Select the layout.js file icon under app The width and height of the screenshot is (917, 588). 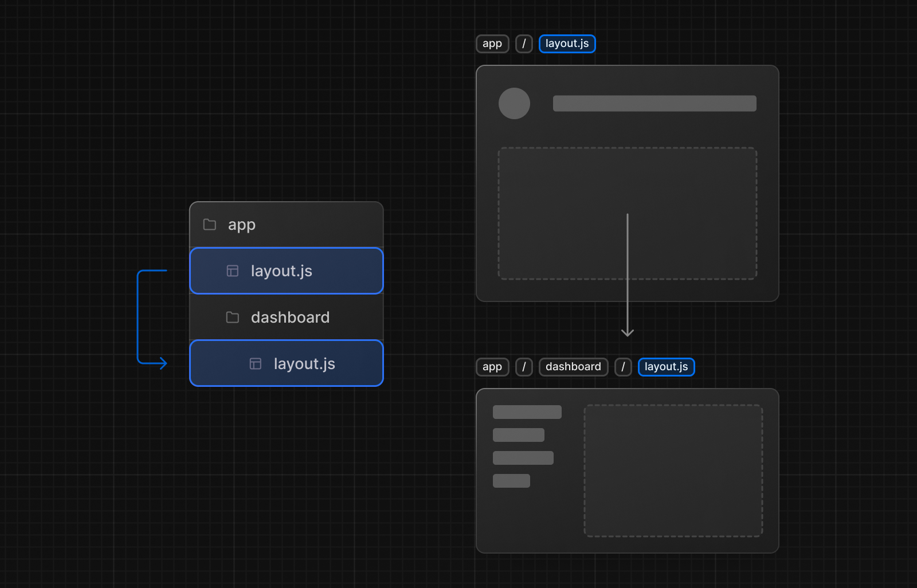232,271
